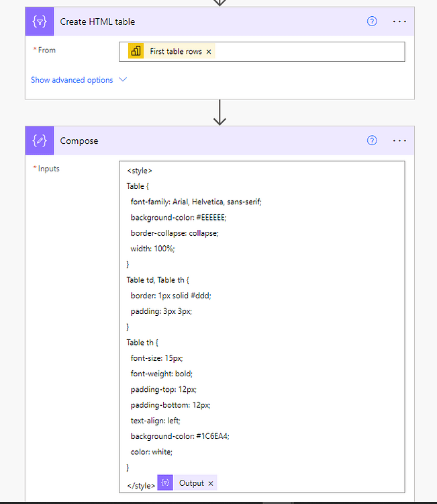
Task: Click the background-color: #EEEEEE line
Action: coord(179,218)
